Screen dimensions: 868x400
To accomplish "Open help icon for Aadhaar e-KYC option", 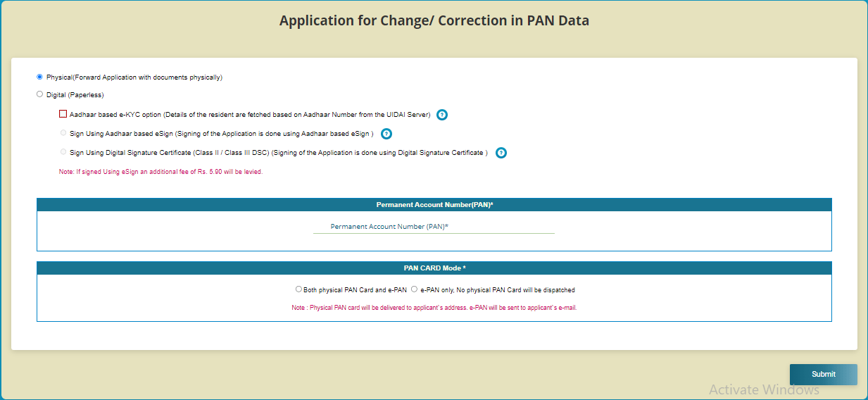I will pos(442,115).
